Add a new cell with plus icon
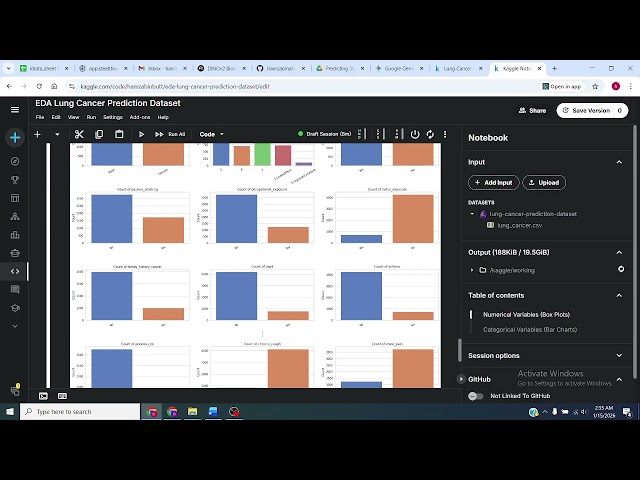 click(38, 134)
